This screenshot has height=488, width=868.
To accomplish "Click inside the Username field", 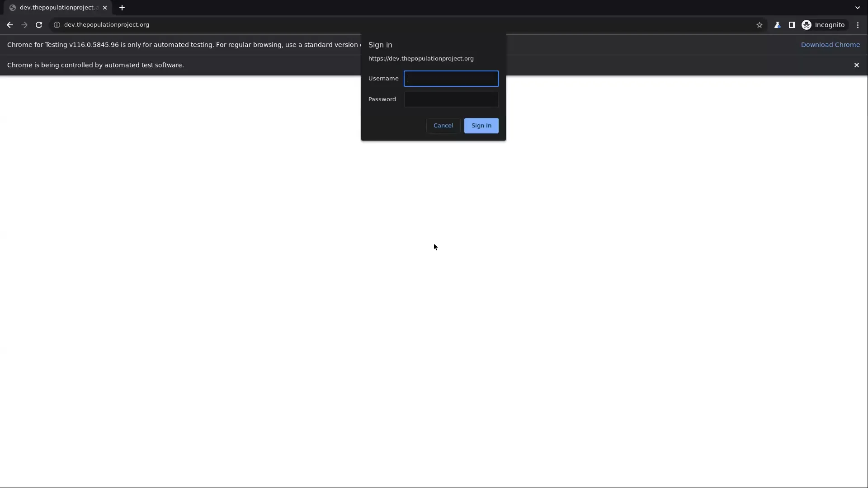I will coord(451,78).
